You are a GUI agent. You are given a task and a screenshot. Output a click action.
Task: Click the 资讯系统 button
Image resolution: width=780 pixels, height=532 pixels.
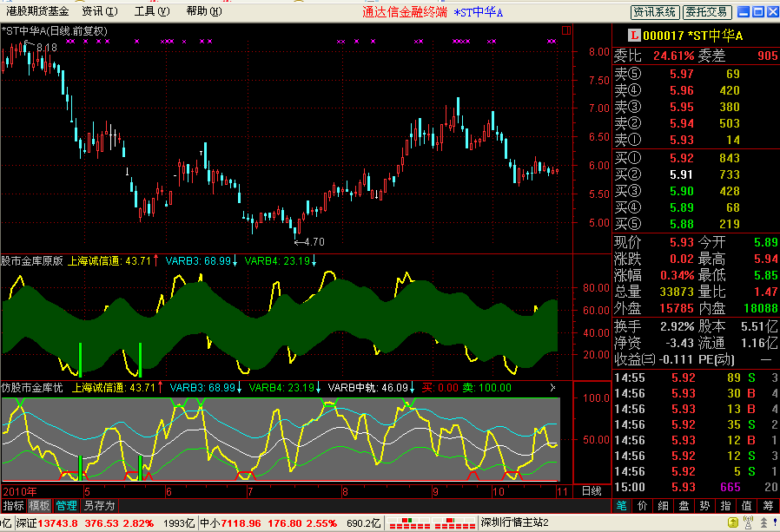[655, 12]
